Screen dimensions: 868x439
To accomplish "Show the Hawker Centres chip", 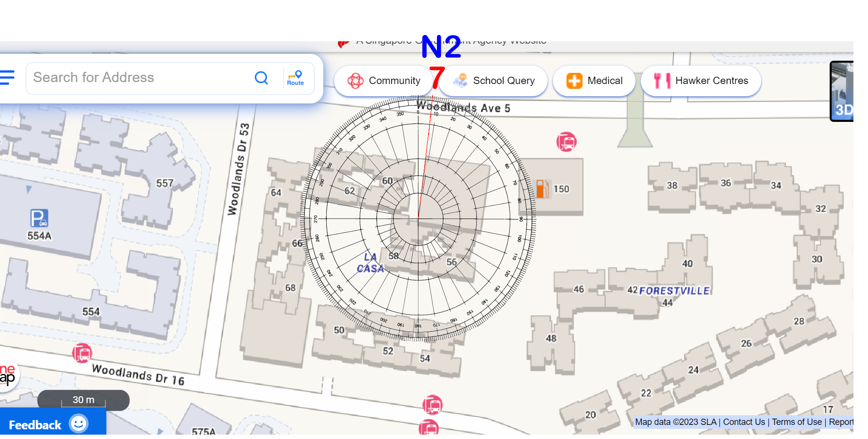I will (701, 81).
